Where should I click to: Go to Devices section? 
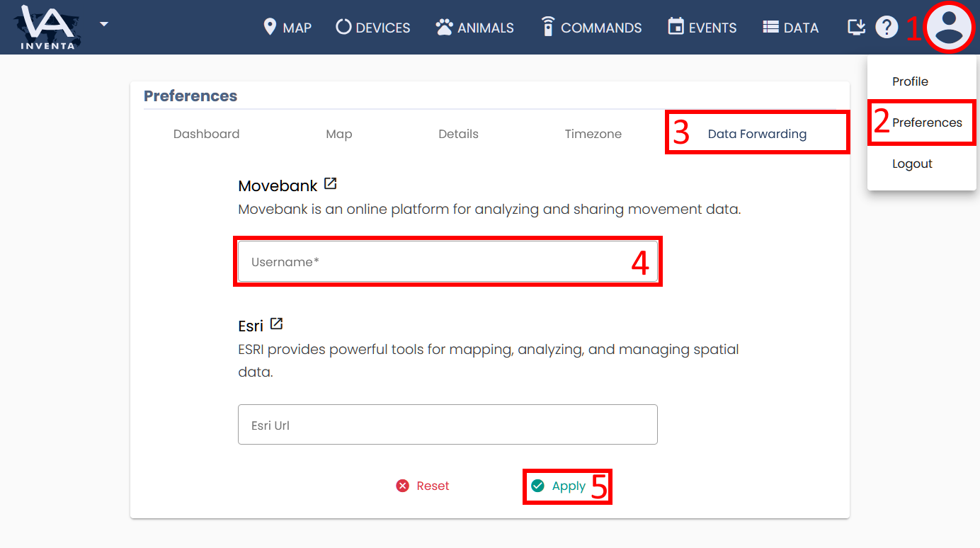pyautogui.click(x=373, y=28)
